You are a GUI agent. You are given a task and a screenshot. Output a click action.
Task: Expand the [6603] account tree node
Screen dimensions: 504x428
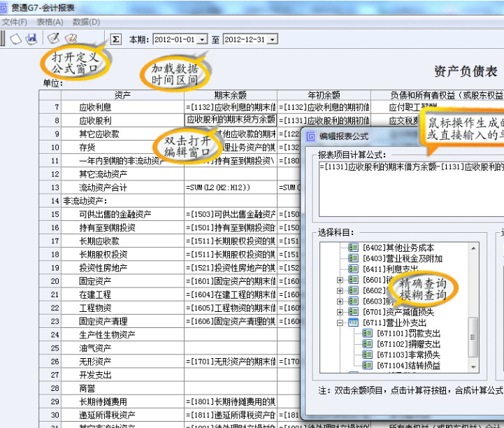click(340, 301)
